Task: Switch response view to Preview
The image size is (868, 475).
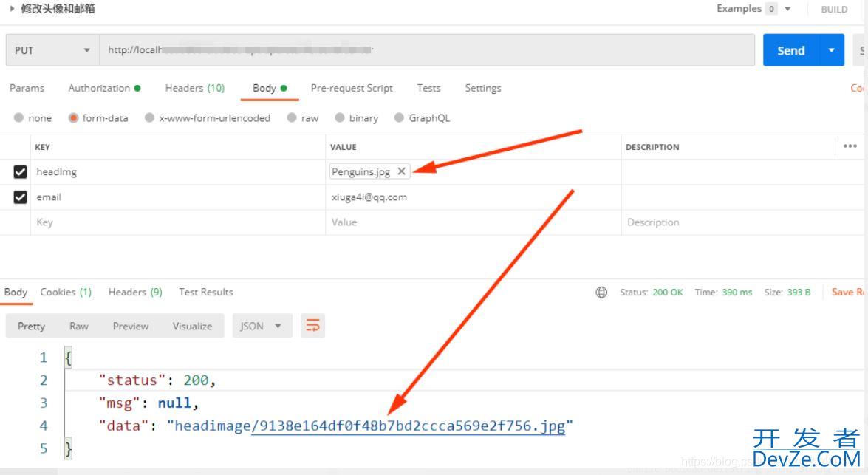Action: (131, 326)
